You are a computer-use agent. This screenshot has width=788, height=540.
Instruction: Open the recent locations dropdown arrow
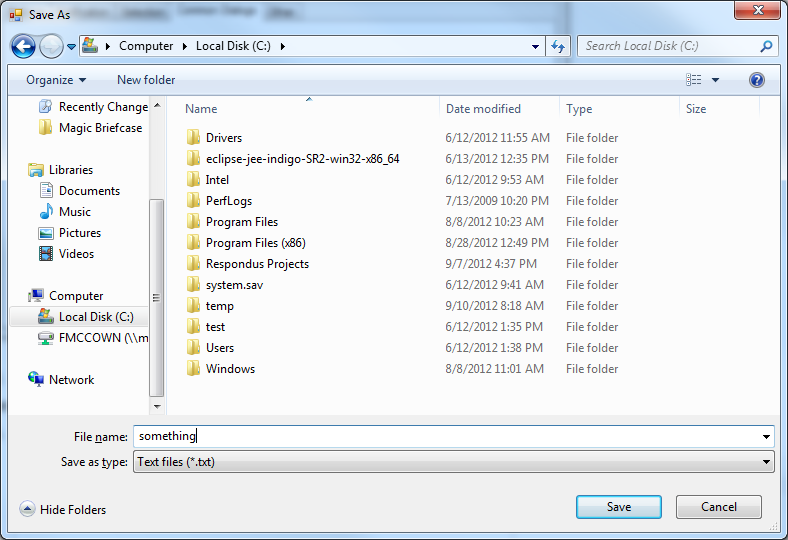pos(71,47)
